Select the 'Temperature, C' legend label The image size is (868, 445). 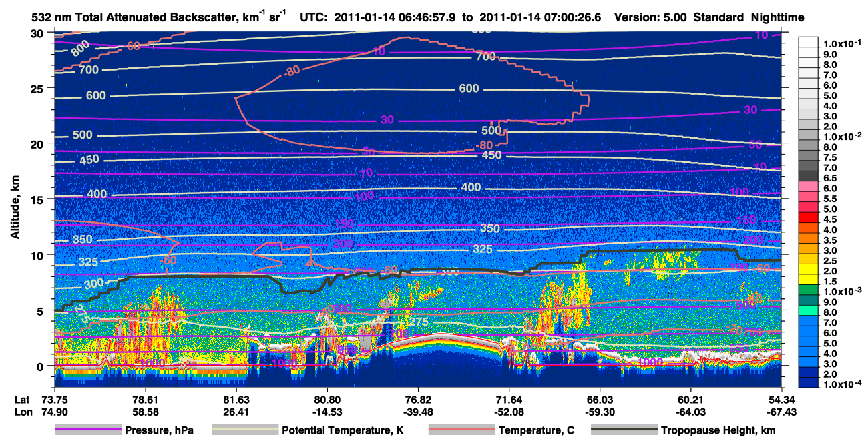[536, 430]
